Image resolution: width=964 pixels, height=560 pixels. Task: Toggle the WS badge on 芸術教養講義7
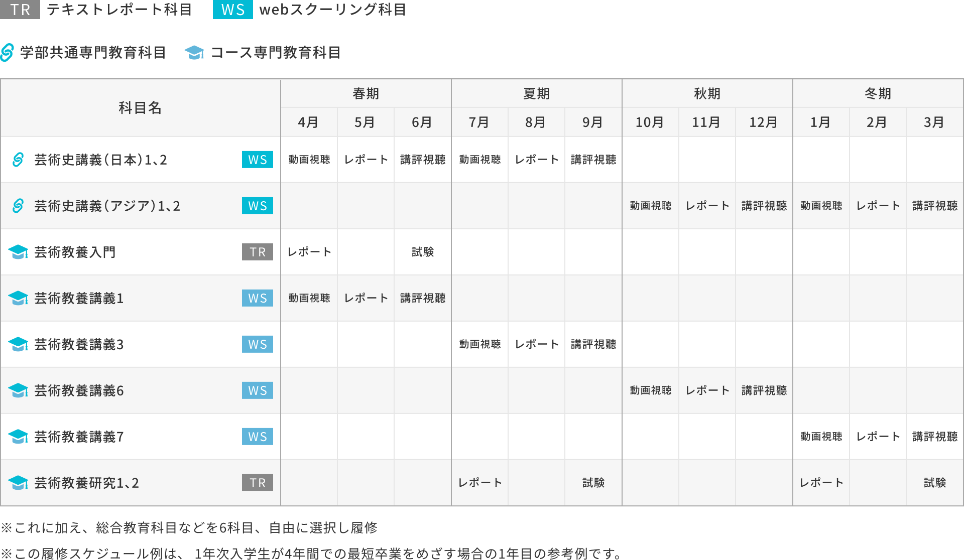[257, 437]
